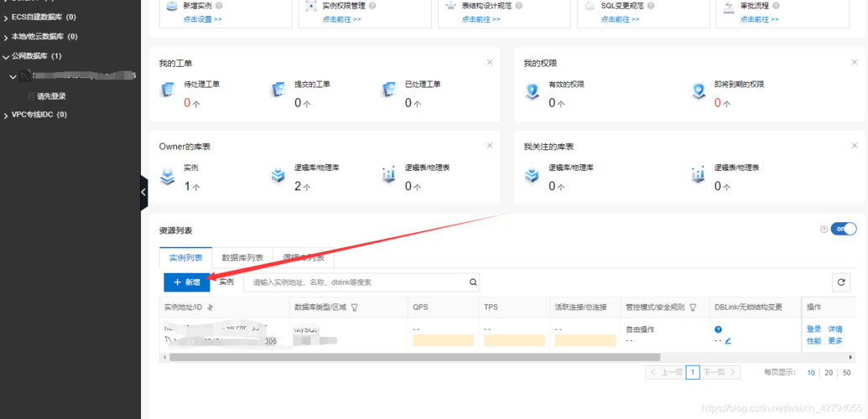Viewport: 868px width, 419px height.
Task: Click the DBLink blue question mark icon
Action: 719,329
